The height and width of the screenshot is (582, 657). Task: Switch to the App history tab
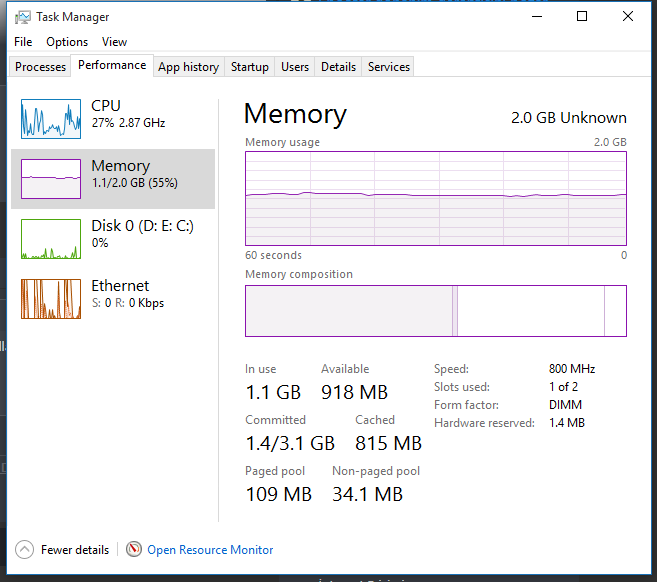(188, 67)
